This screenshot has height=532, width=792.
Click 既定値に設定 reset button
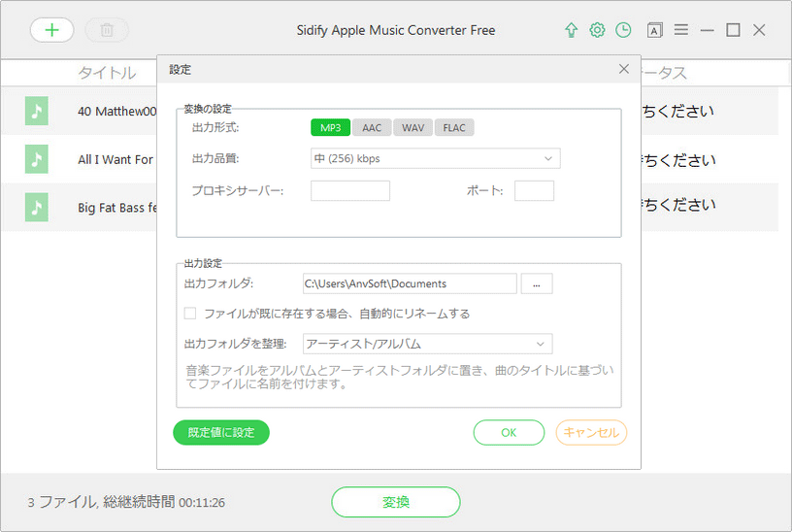point(221,432)
